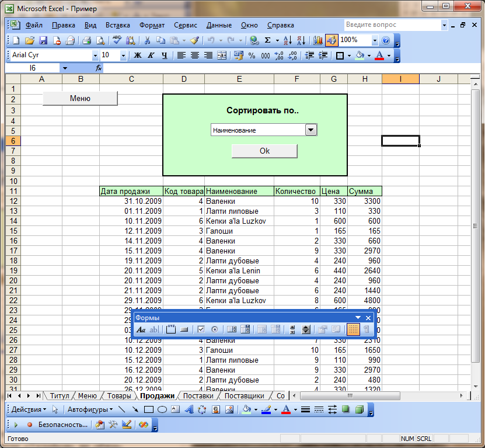Select the List Box control in Формы toolbar

pyautogui.click(x=232, y=329)
